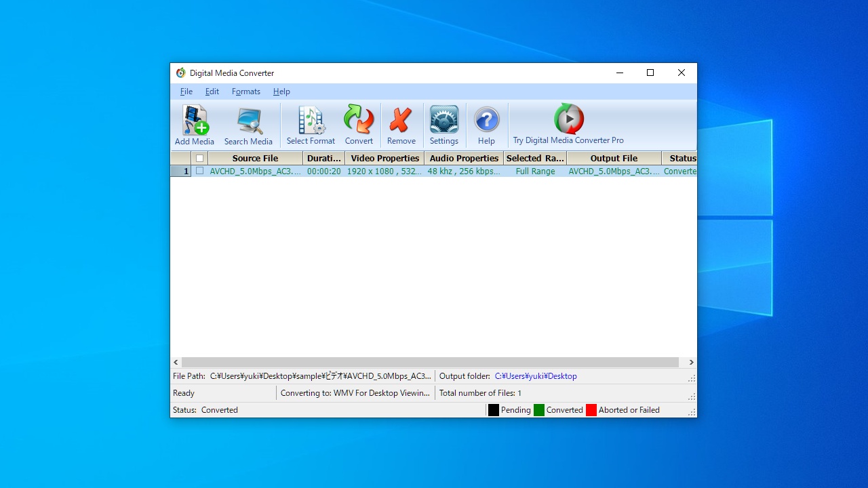Click the Selected Range column header

coord(535,158)
